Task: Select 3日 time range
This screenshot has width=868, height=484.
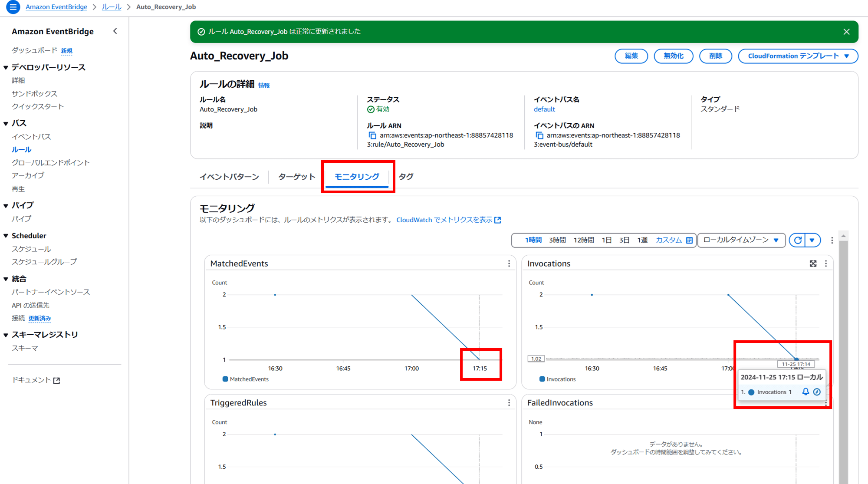Action: pyautogui.click(x=624, y=240)
